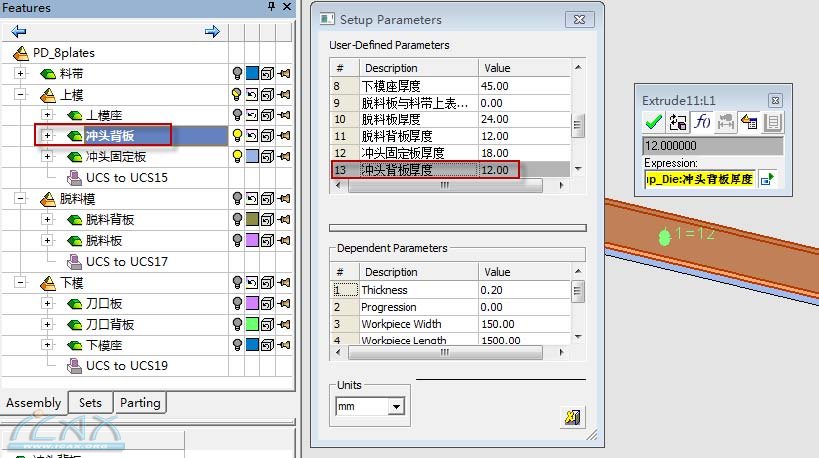Click the pin icon in the 脱料板 row
Viewport: 819px width, 458px height.
coord(284,240)
